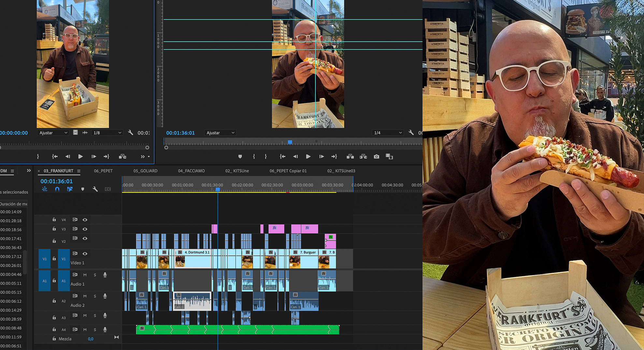Viewport: 644px width, 350px height.
Task: Hide track V3 with eye icon
Action: point(85,229)
